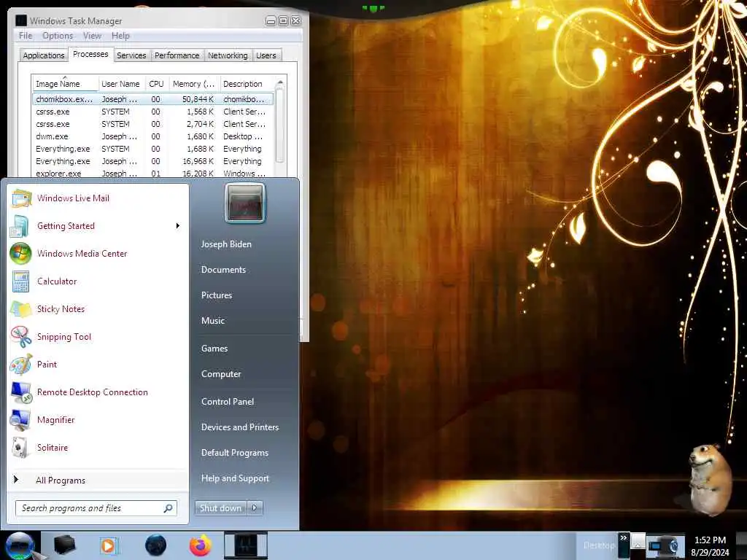Open Devices and Printers
The image size is (747, 560).
pos(240,427)
